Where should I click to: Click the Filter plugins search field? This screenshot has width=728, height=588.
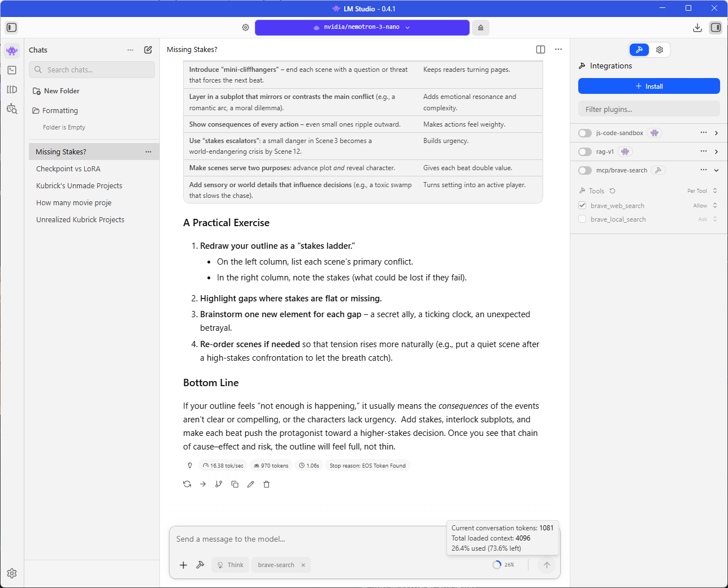click(x=649, y=110)
